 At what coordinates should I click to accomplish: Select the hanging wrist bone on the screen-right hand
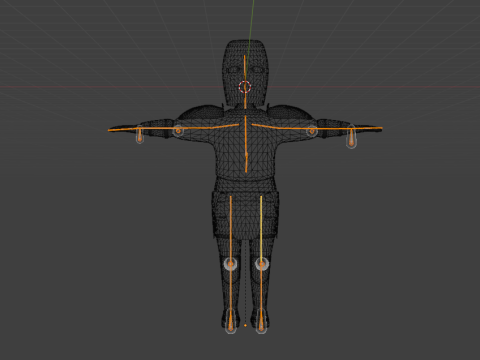pyautogui.click(x=351, y=137)
